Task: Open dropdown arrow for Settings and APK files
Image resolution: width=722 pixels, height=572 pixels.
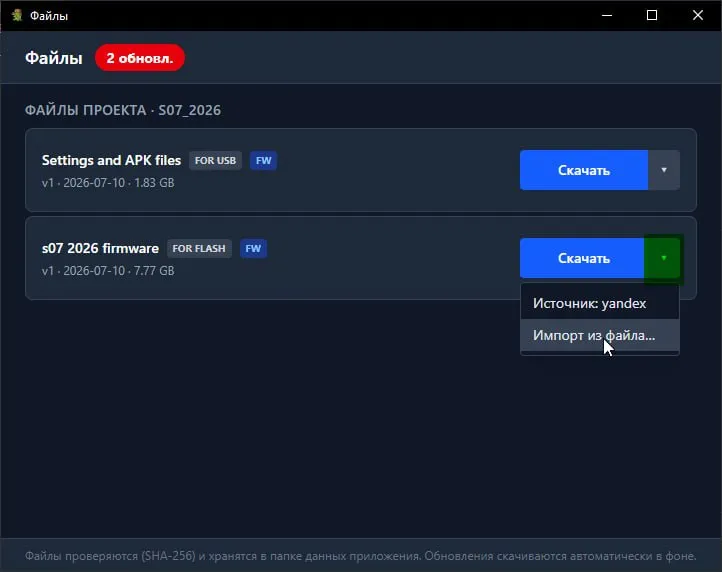Action: click(664, 170)
